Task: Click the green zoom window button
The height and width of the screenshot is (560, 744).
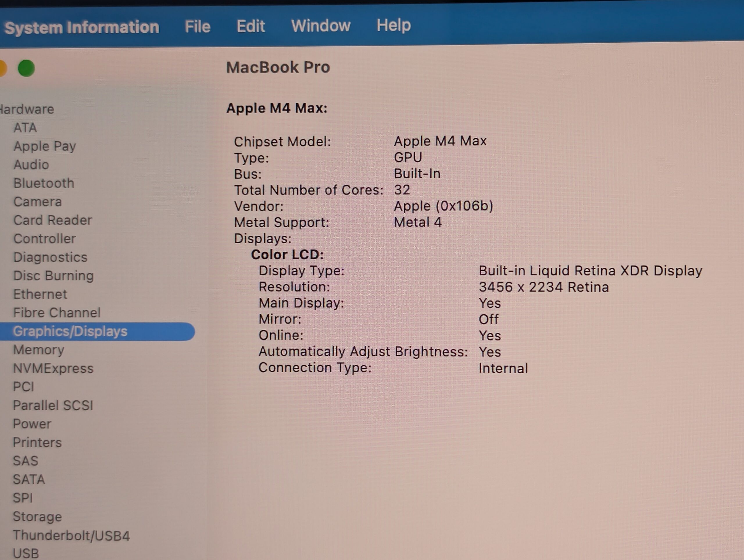Action: [26, 68]
